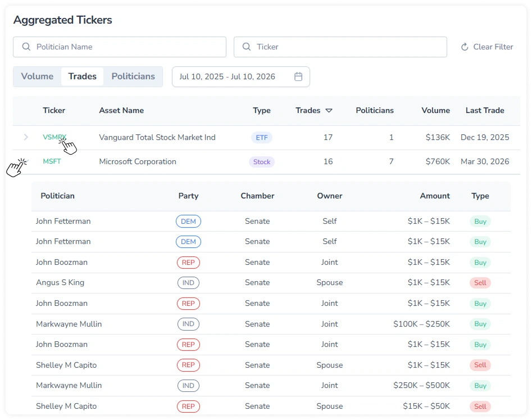Switch to the Volume tab
This screenshot has width=532, height=420.
37,76
